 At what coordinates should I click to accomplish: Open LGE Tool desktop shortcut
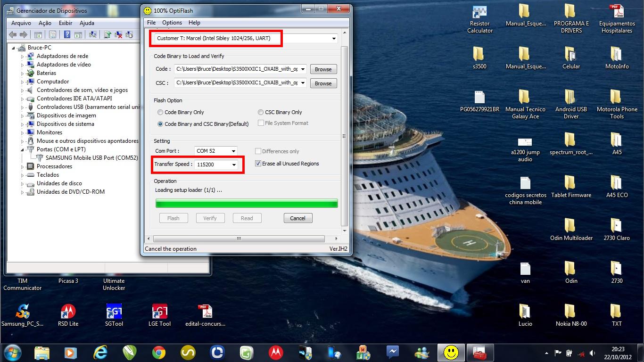160,315
